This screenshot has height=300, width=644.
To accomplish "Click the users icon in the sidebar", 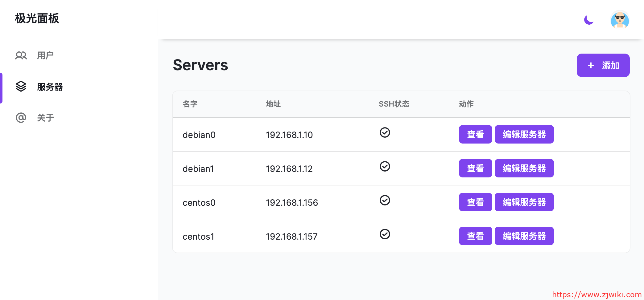I will (x=21, y=55).
